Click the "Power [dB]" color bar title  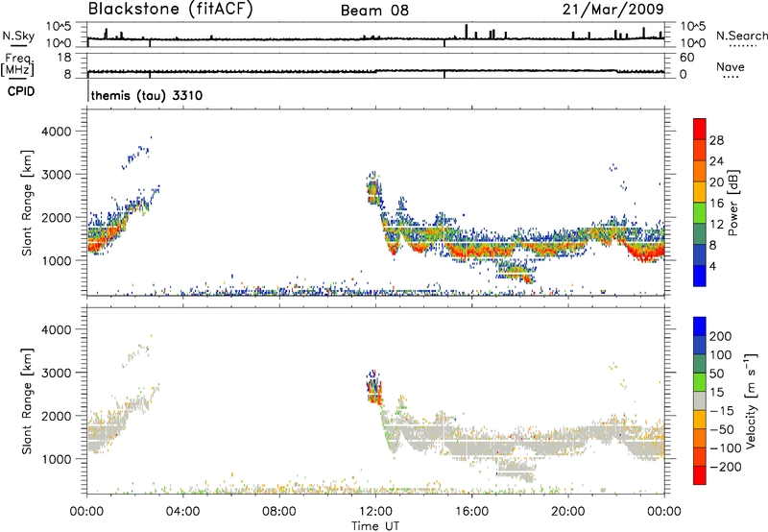[x=732, y=203]
